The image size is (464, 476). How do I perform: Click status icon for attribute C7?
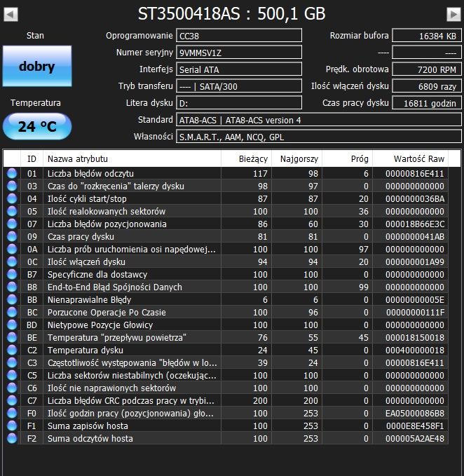pos(12,400)
